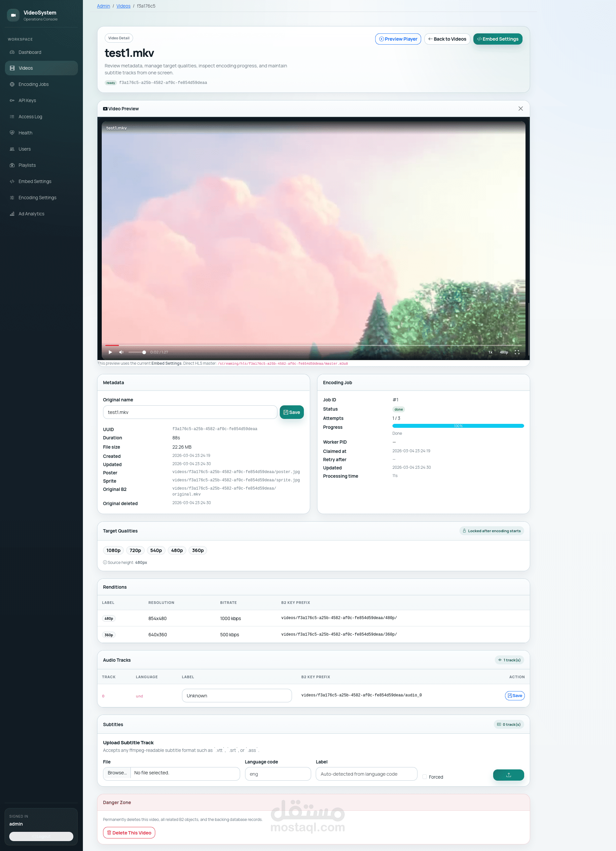Open the 480p quality selector

click(x=504, y=352)
